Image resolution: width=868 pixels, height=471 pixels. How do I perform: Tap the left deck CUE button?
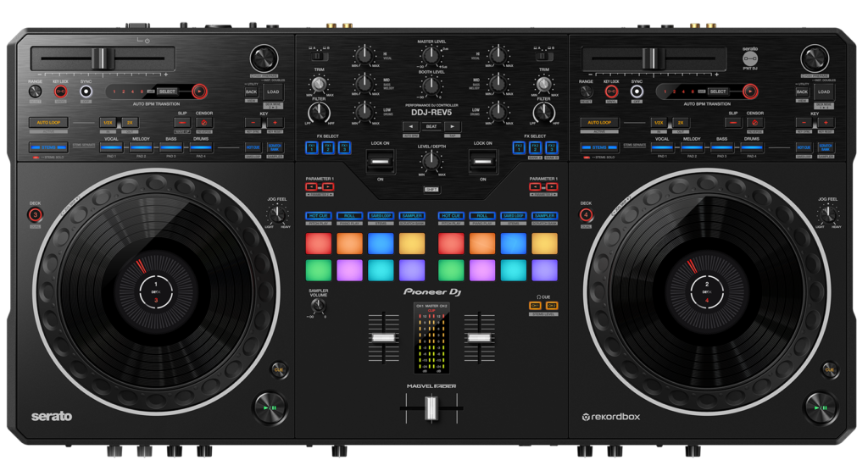pyautogui.click(x=278, y=369)
